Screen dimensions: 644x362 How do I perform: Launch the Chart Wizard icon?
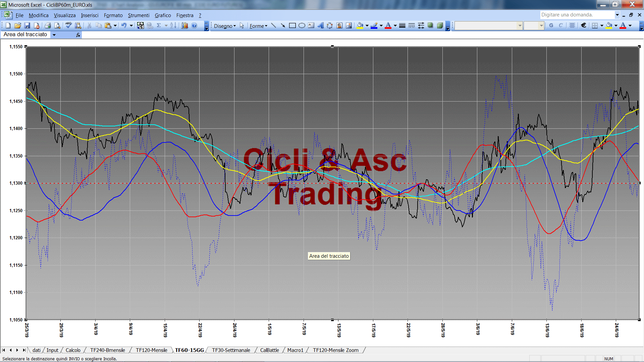pos(184,25)
